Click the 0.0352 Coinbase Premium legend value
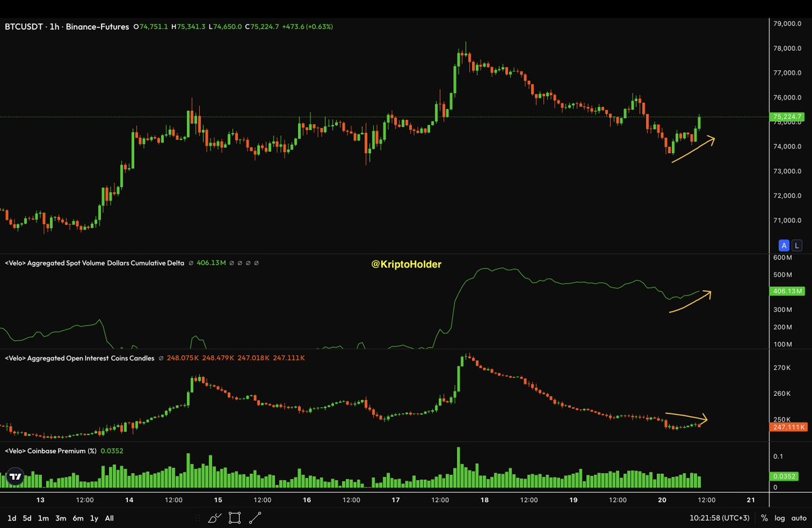The image size is (812, 528). coord(112,451)
